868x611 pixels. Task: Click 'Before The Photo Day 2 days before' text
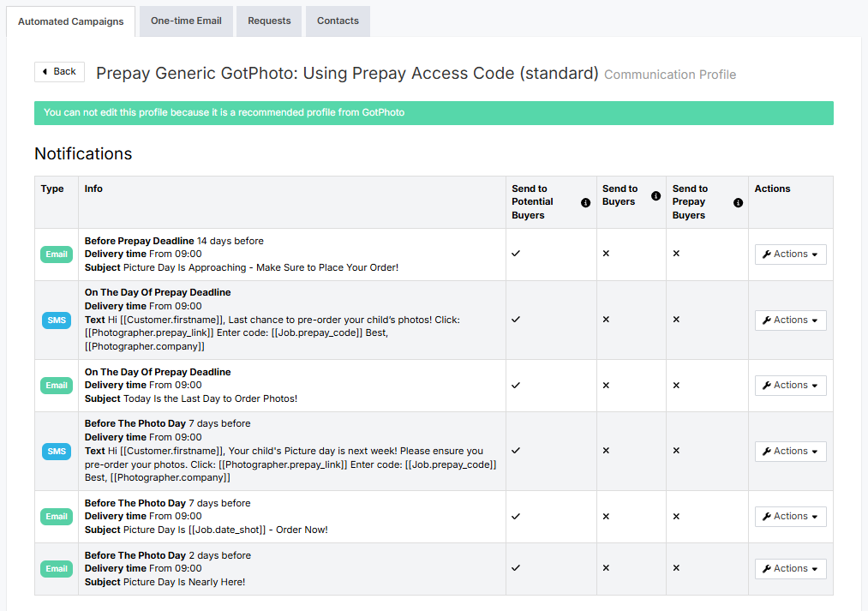click(168, 555)
